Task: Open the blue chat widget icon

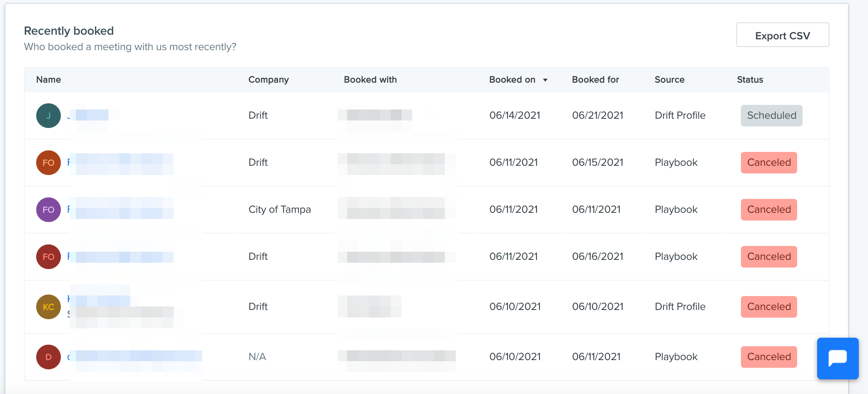Action: (838, 358)
